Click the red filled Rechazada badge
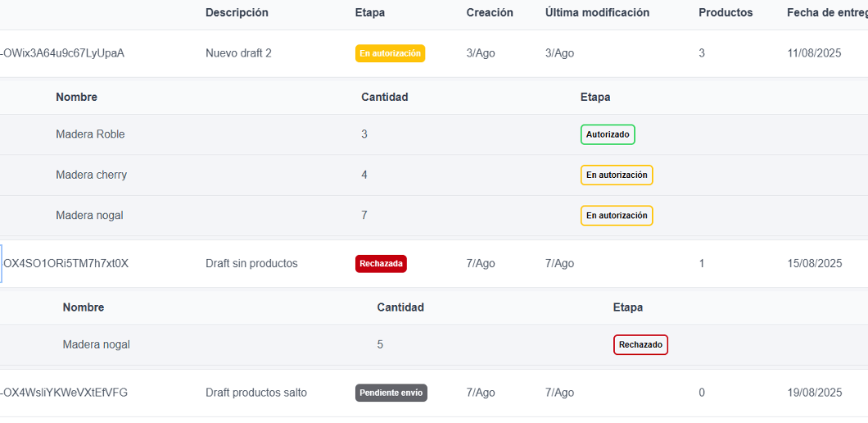This screenshot has width=868, height=423. coord(381,264)
